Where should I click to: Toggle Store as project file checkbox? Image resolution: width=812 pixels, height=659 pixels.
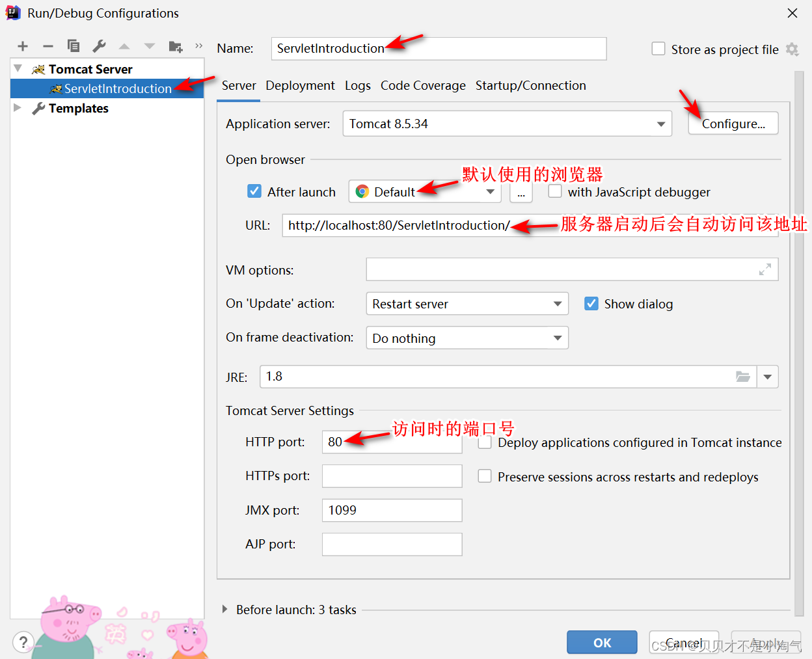pyautogui.click(x=658, y=49)
